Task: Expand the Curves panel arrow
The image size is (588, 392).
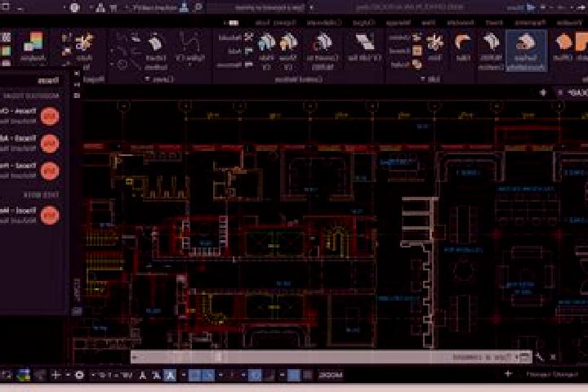Action: [x=147, y=79]
